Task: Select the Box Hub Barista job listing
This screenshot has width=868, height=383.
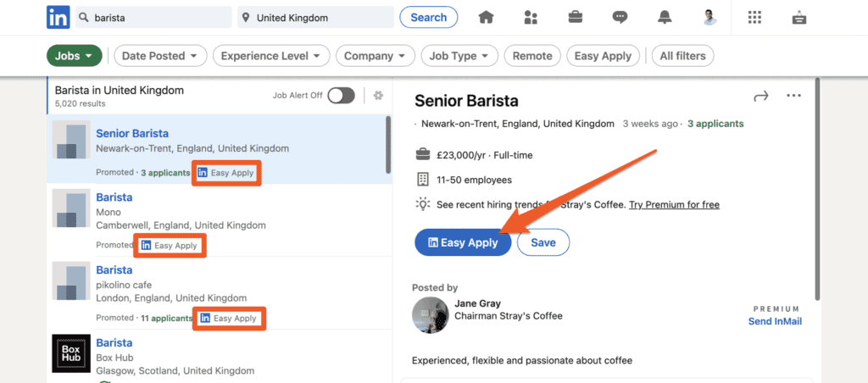Action: 114,343
